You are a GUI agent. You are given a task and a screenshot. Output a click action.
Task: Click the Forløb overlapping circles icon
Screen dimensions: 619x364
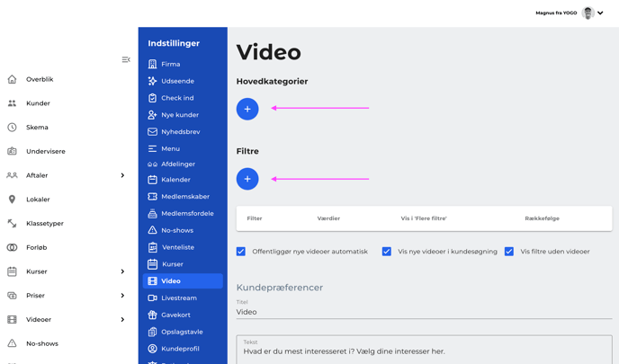(13, 248)
